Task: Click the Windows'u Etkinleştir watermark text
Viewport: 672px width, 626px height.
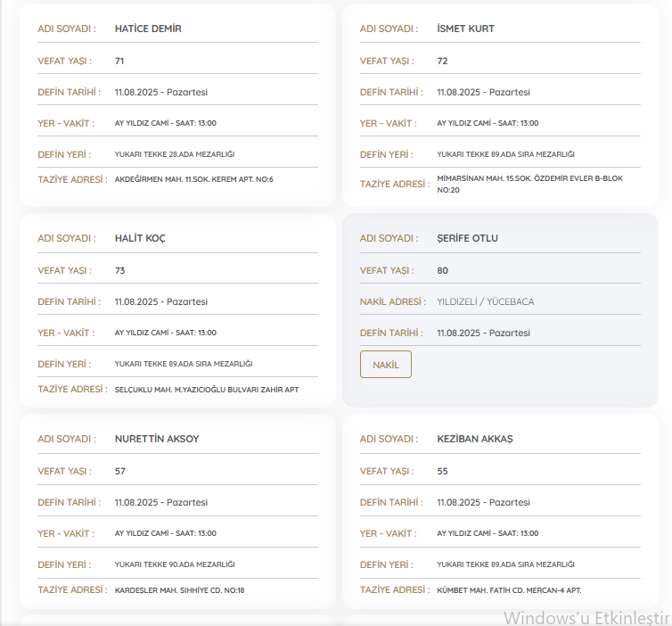Action: (586, 617)
